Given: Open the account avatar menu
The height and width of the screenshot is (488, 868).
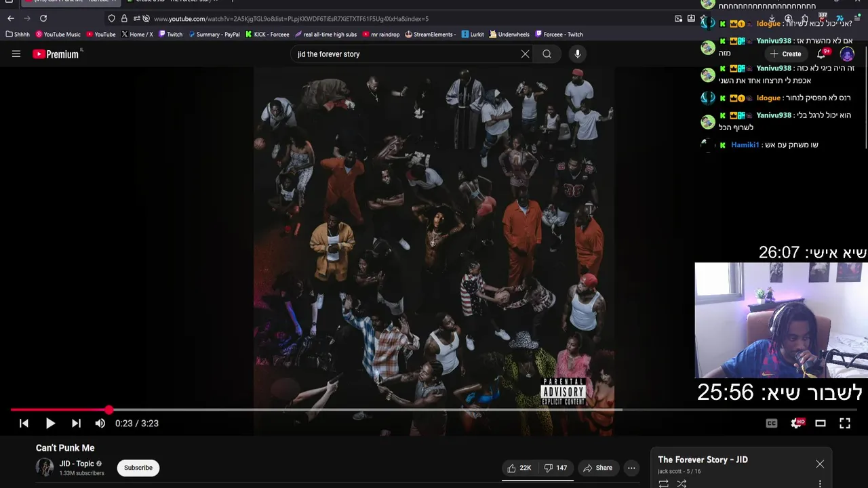Looking at the screenshot, I should [847, 54].
